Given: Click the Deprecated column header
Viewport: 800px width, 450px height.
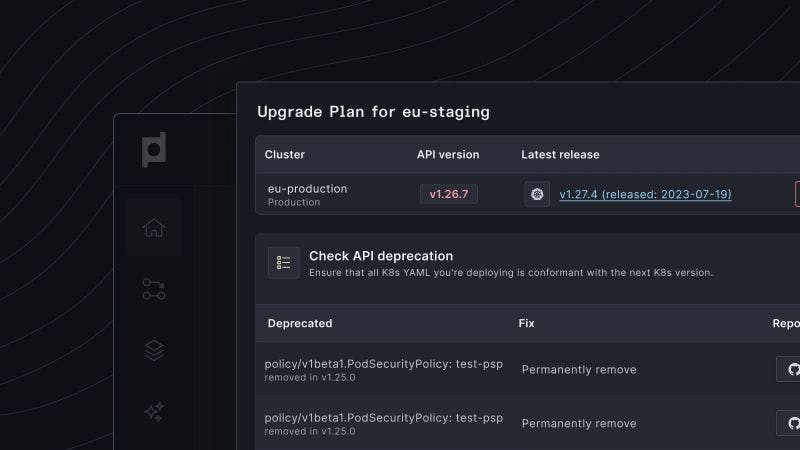Looking at the screenshot, I should point(300,323).
